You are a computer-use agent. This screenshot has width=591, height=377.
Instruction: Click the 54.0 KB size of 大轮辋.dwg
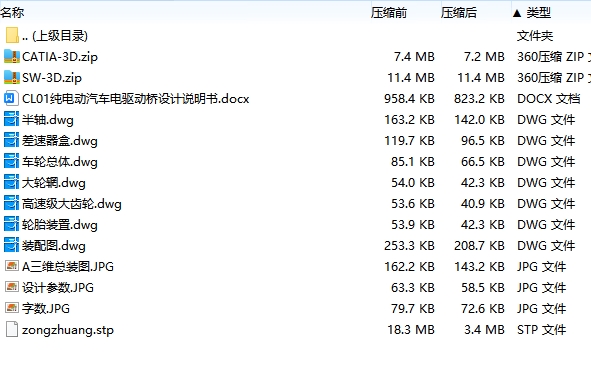(413, 183)
